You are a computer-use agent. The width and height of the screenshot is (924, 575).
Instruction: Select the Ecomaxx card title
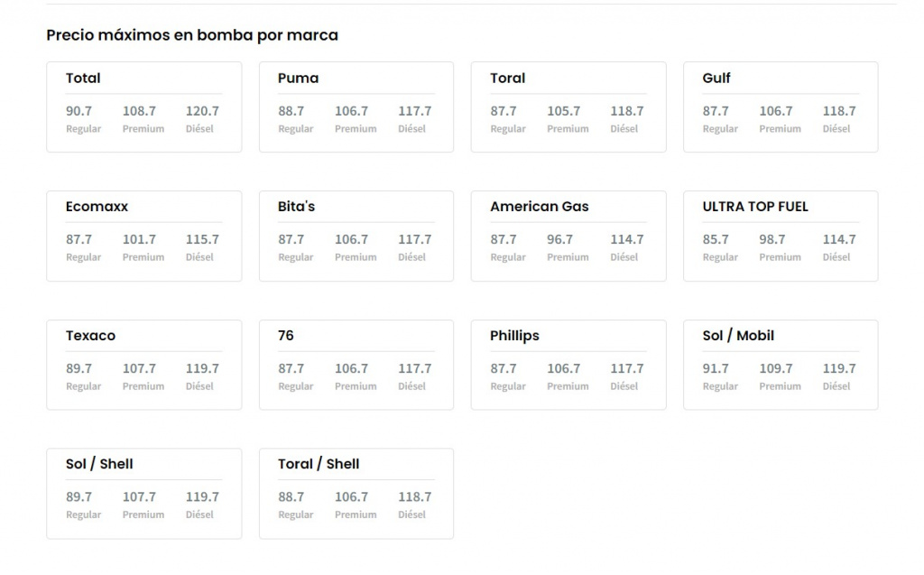click(x=97, y=207)
